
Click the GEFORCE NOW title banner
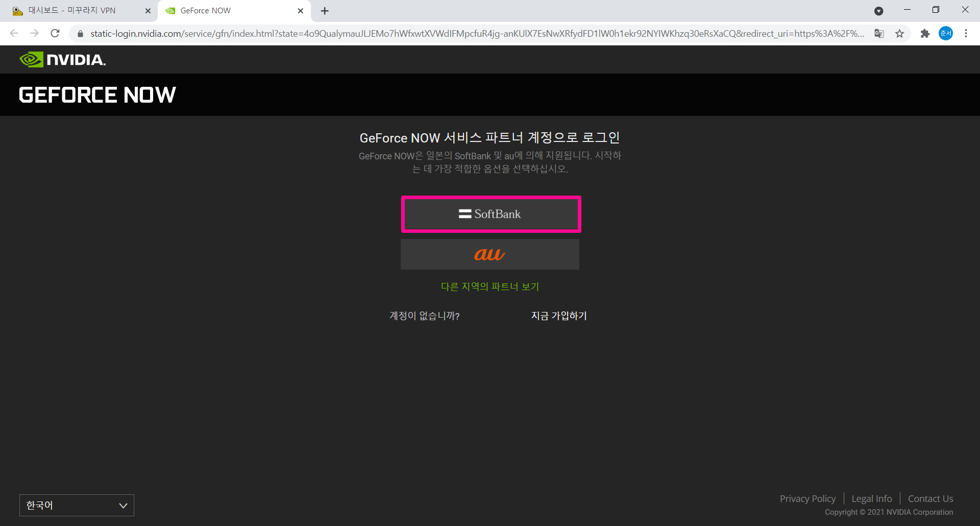[97, 95]
